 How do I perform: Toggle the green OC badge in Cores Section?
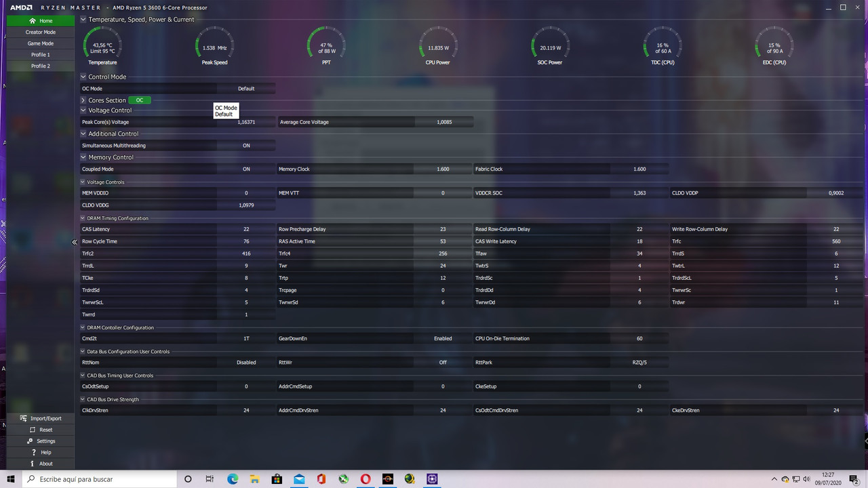[x=140, y=100]
